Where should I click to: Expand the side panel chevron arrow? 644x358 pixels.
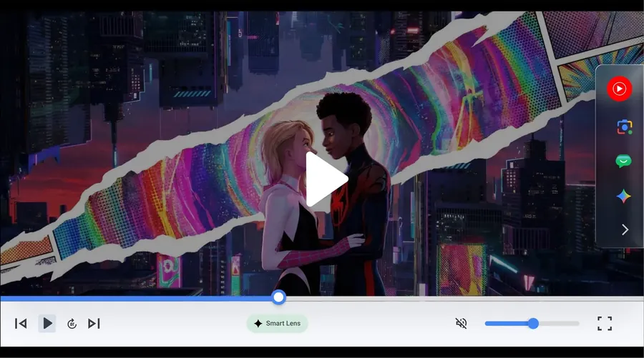[x=625, y=229]
